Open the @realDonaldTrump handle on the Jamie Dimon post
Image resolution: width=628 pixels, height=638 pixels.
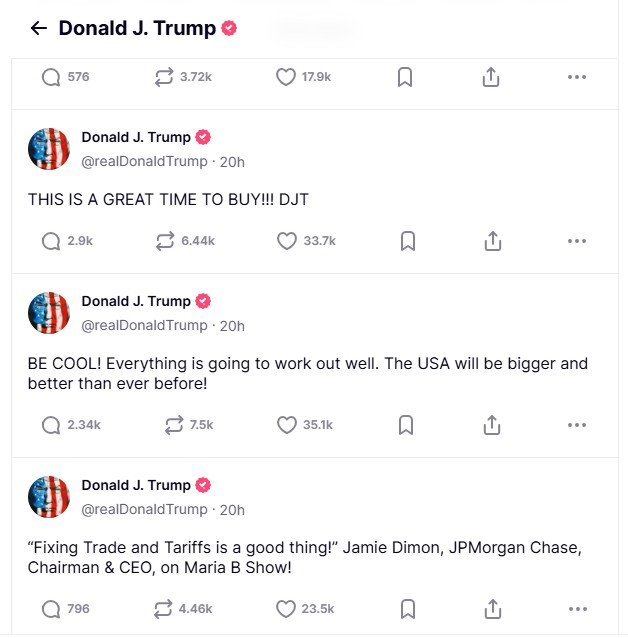(x=144, y=510)
